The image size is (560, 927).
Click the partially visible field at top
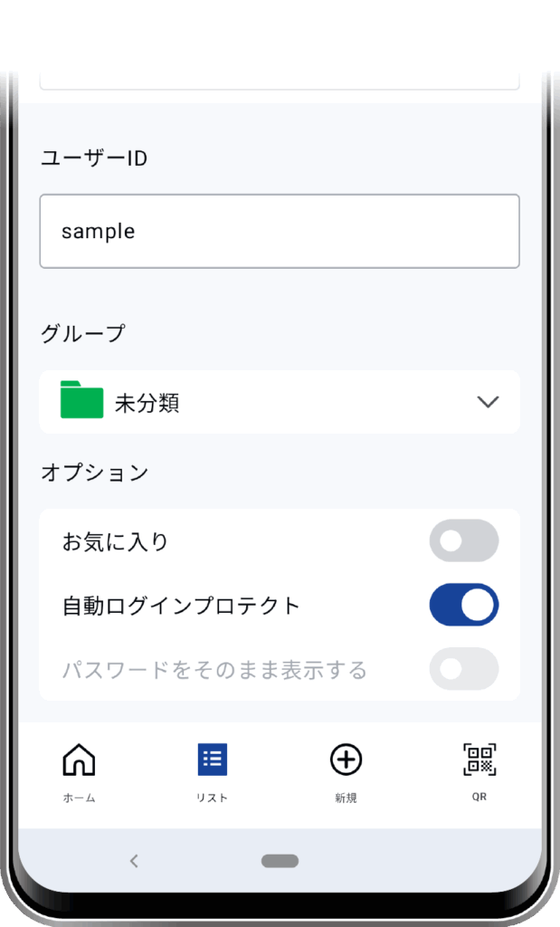(x=280, y=79)
